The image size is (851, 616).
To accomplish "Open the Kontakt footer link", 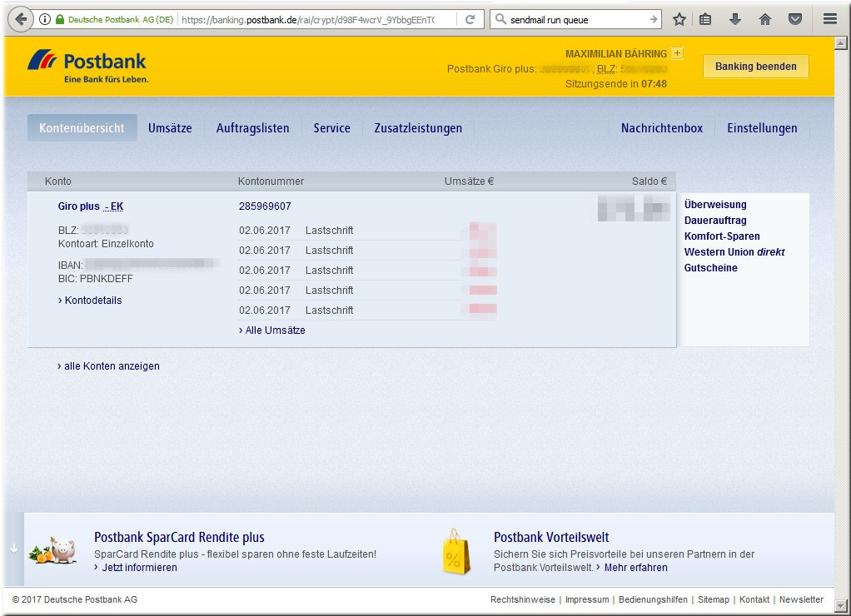I will (x=754, y=599).
